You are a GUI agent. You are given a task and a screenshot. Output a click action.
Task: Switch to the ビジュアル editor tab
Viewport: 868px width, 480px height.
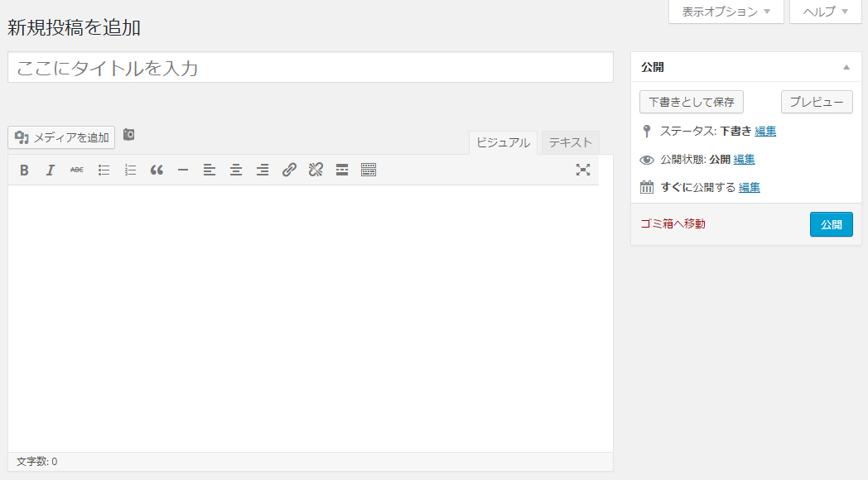coord(503,142)
